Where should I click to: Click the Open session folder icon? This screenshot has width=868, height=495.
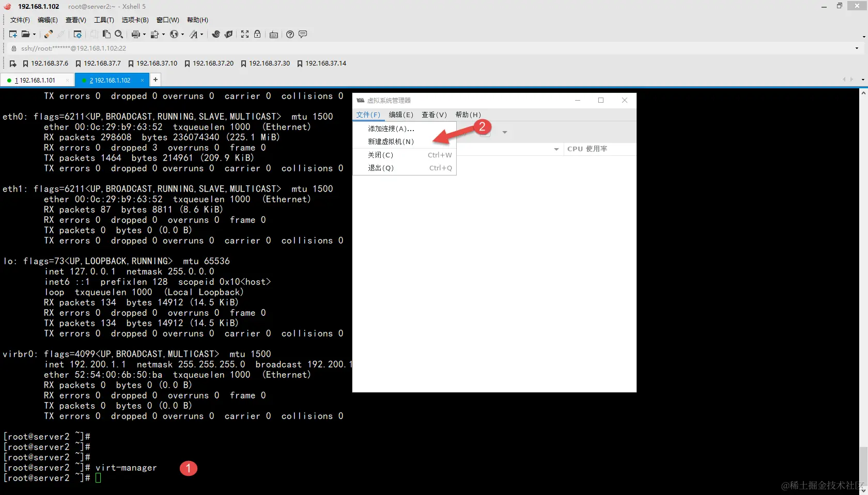25,34
